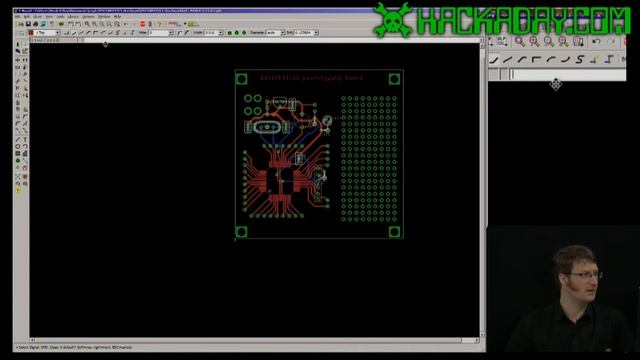Click Undo arrow in enlarged panel
This screenshot has height=360, width=640.
(596, 41)
